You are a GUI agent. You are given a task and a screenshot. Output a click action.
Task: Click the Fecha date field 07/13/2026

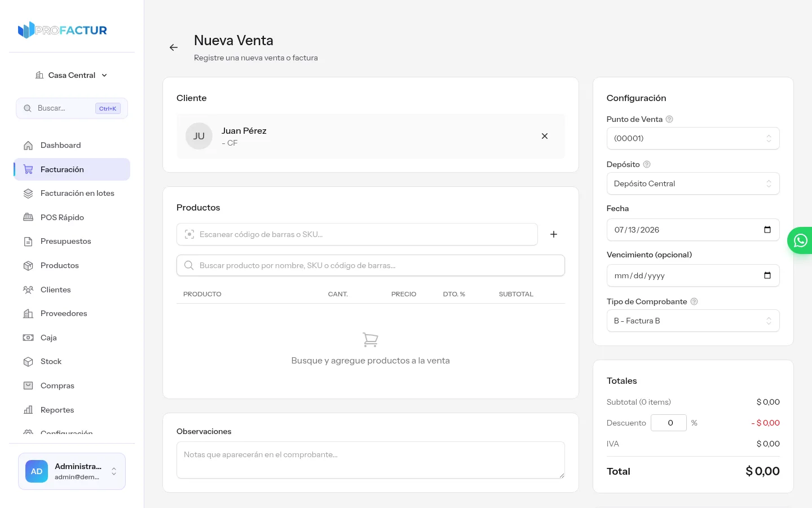(x=693, y=230)
